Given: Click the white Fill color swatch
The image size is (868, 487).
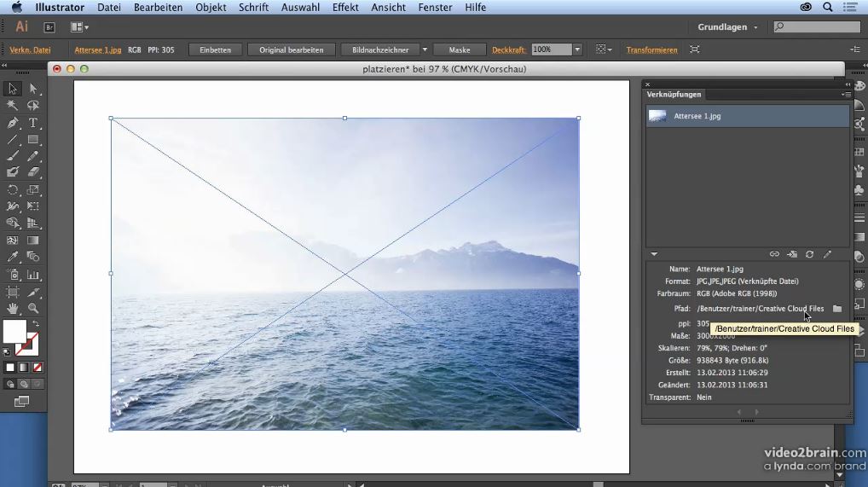Looking at the screenshot, I should pyautogui.click(x=14, y=331).
